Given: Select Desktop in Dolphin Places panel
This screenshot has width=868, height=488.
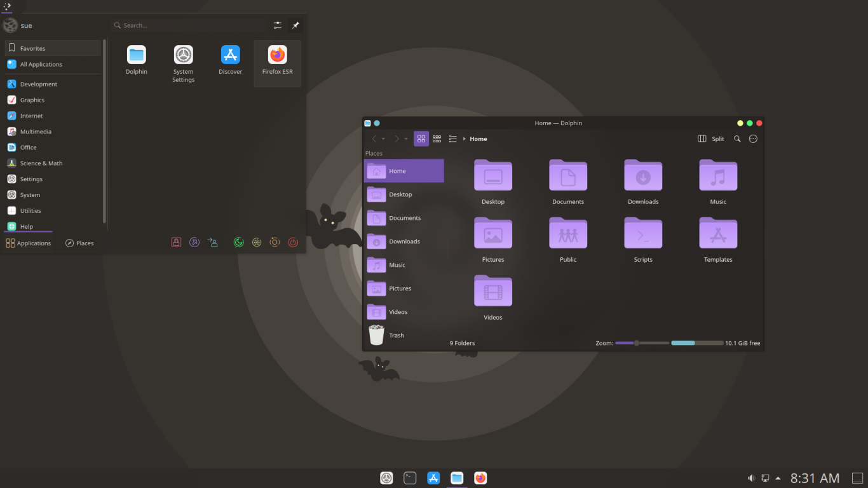Looking at the screenshot, I should click(x=403, y=194).
